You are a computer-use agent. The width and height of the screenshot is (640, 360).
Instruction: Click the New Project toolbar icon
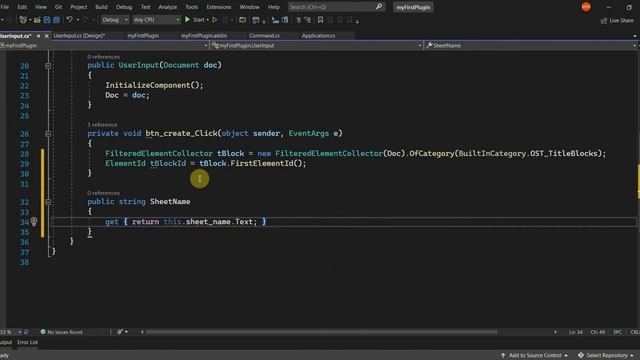pos(23,20)
